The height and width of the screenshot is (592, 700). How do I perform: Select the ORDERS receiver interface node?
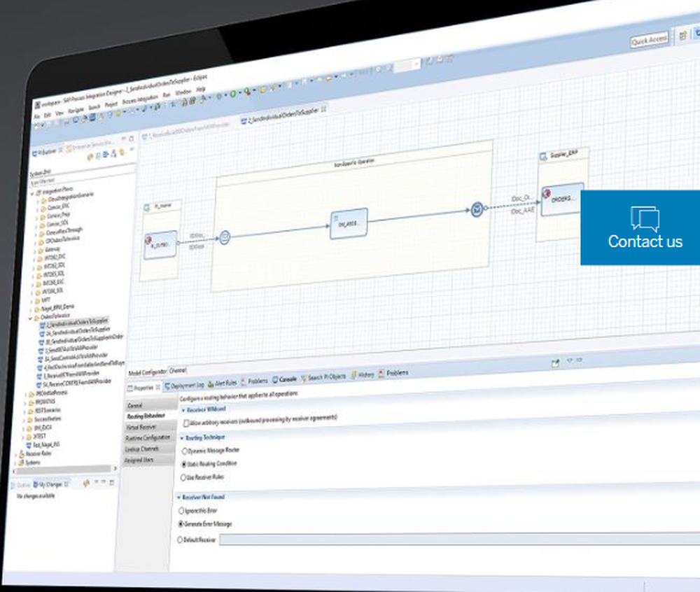pos(563,199)
